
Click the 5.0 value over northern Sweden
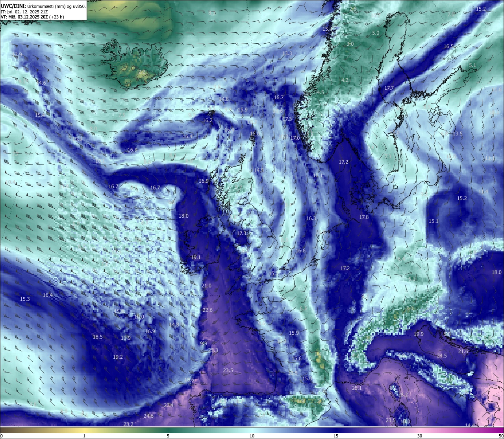376,33
